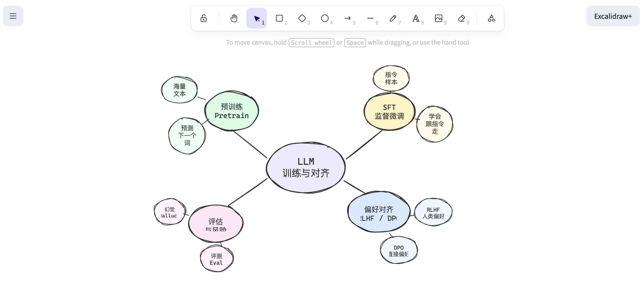Select the Eraser tool

pos(461,18)
